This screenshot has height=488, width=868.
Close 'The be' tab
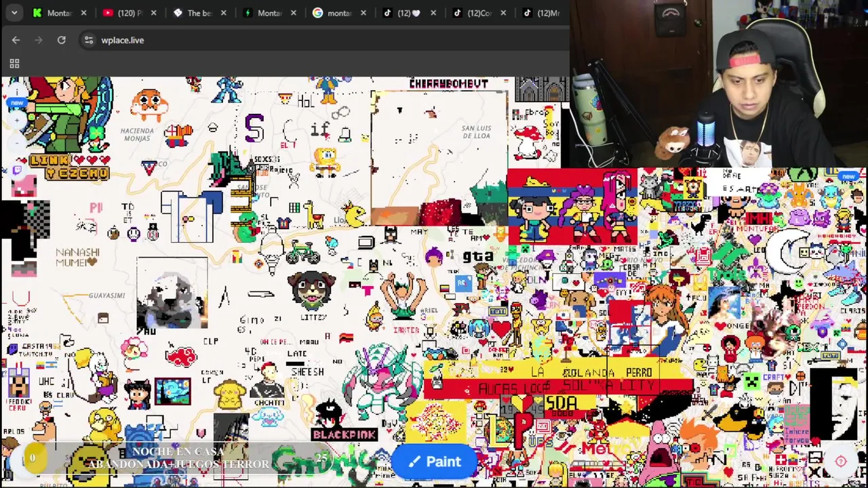[x=223, y=13]
